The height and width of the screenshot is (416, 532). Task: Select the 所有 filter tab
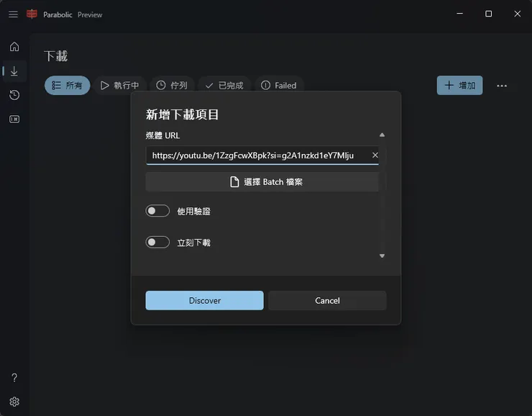[x=67, y=85]
